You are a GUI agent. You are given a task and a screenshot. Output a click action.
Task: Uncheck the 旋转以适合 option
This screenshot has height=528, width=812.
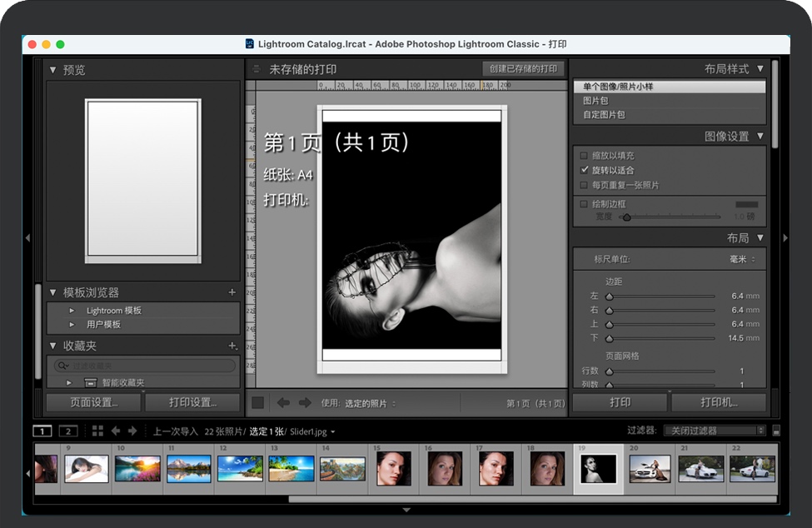coord(584,170)
